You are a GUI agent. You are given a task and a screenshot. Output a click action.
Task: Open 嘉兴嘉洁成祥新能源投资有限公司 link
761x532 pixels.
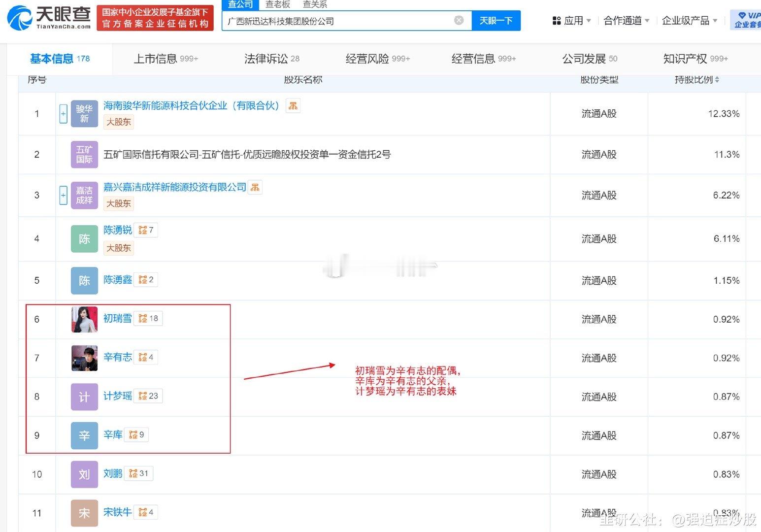tap(174, 187)
